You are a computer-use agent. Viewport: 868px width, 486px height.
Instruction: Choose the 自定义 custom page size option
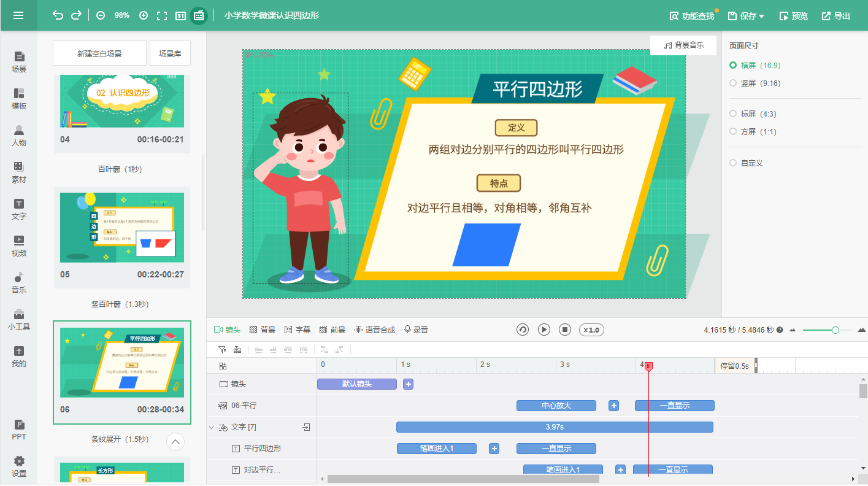point(733,163)
